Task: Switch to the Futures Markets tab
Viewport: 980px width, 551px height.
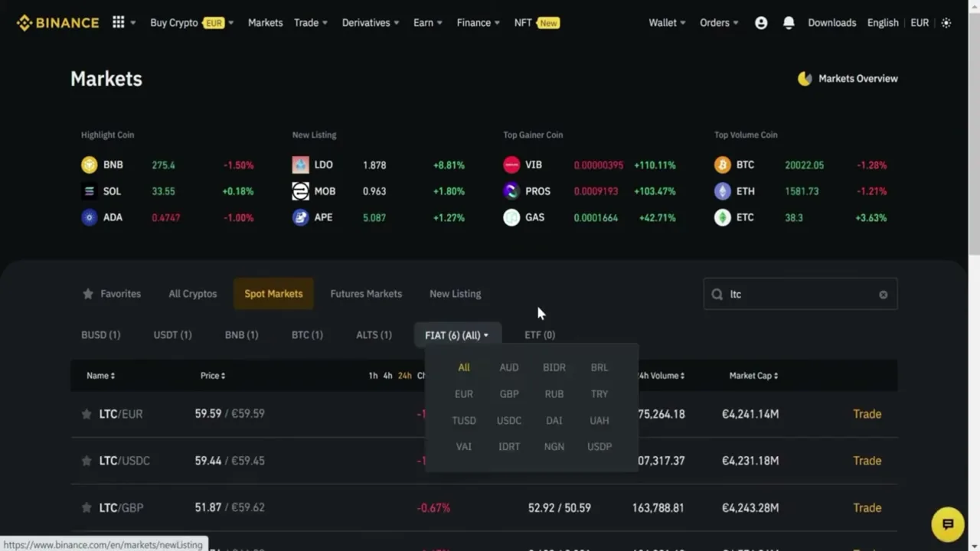Action: 366,294
